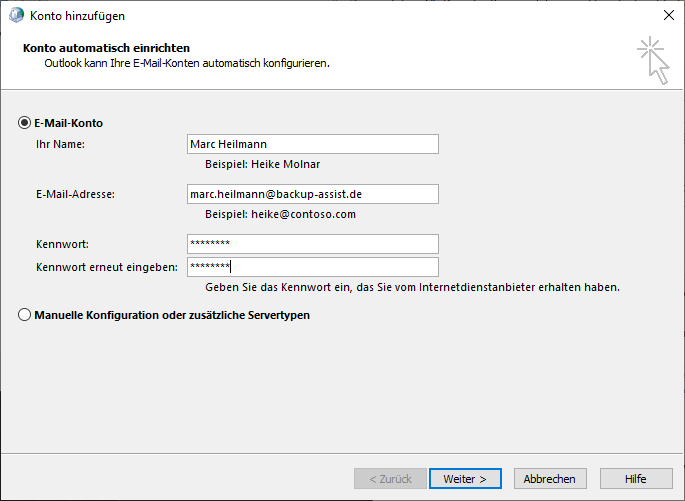
Task: Click into the E-Mail-Adresse input field
Action: [312, 194]
